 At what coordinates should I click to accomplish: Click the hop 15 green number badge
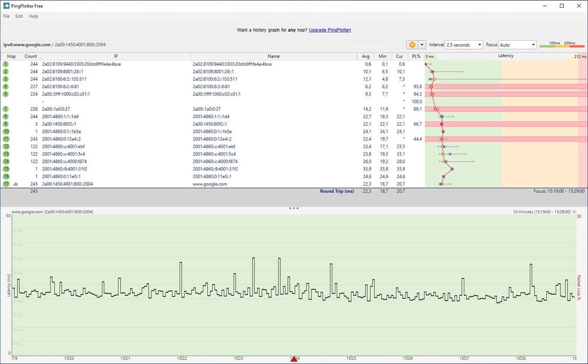click(x=5, y=169)
